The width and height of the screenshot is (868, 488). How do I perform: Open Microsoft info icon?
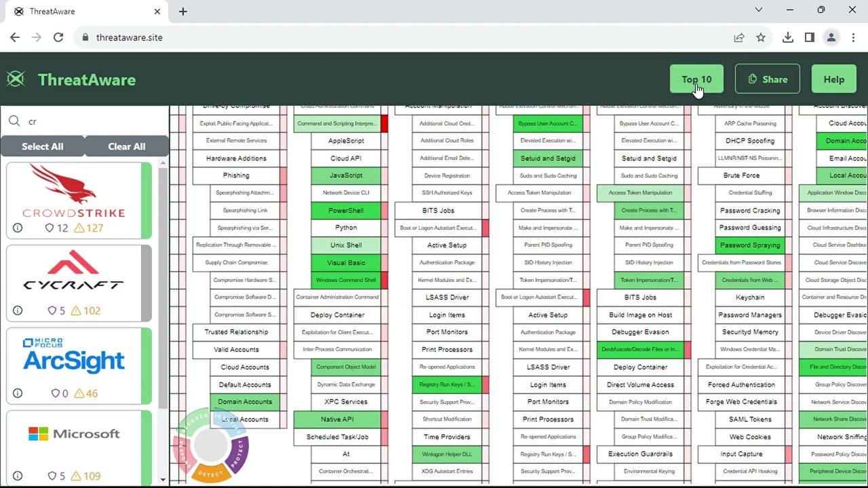pos(18,476)
